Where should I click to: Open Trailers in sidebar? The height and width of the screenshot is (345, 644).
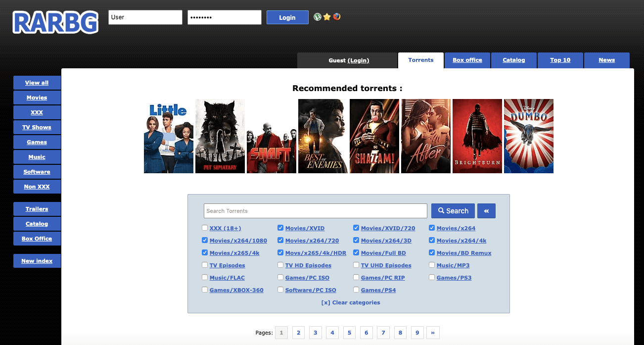(x=37, y=209)
